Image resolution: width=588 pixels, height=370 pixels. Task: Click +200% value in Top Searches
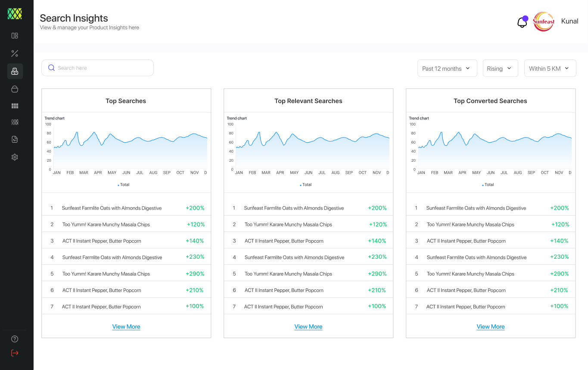point(195,208)
